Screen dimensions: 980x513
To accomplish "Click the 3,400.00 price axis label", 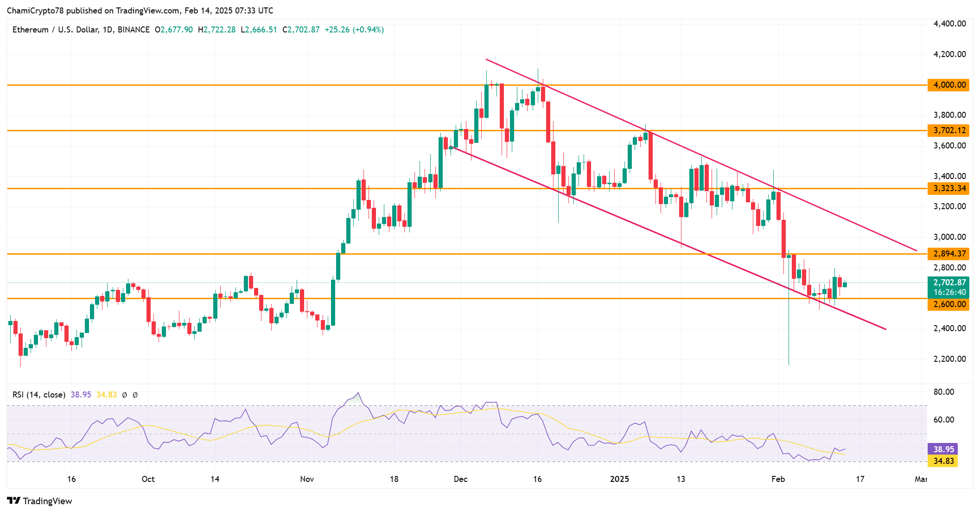I will pyautogui.click(x=949, y=176).
